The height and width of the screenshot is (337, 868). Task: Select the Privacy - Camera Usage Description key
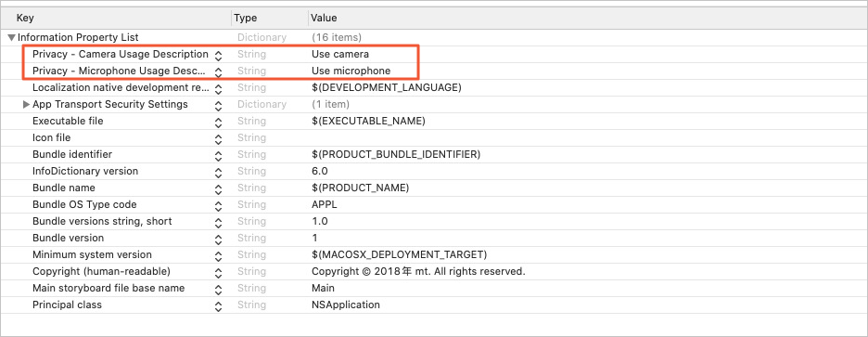point(121,55)
